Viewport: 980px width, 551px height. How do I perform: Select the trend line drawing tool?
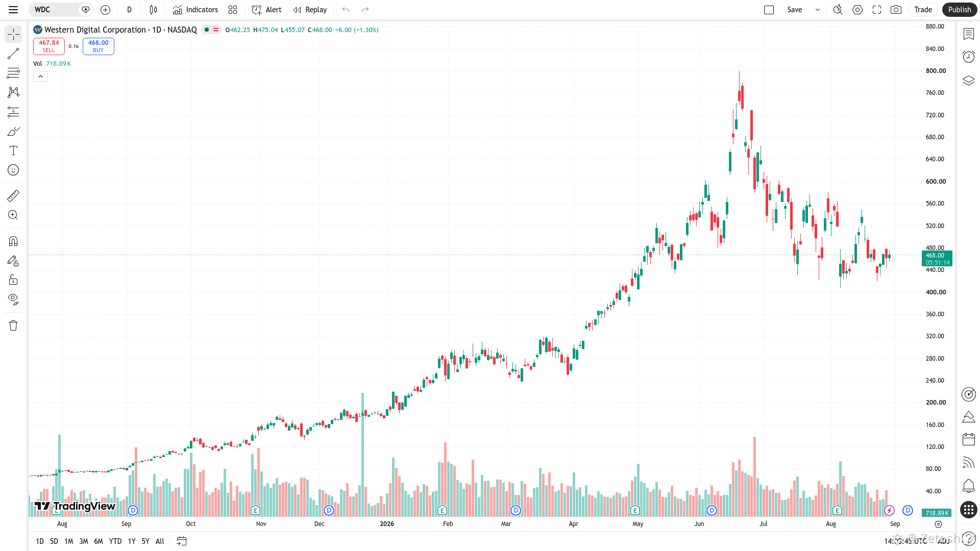(13, 54)
